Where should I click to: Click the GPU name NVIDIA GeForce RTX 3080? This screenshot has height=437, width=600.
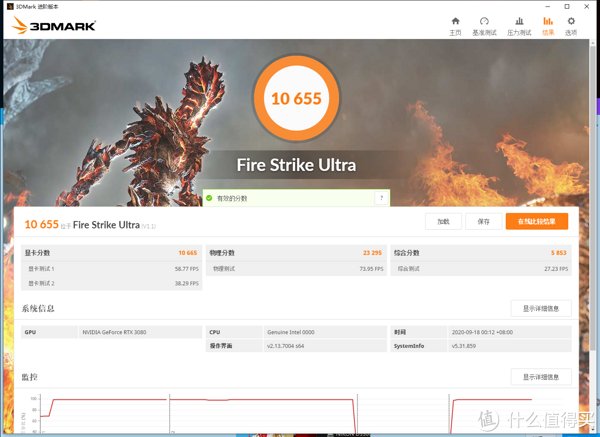[x=114, y=332]
